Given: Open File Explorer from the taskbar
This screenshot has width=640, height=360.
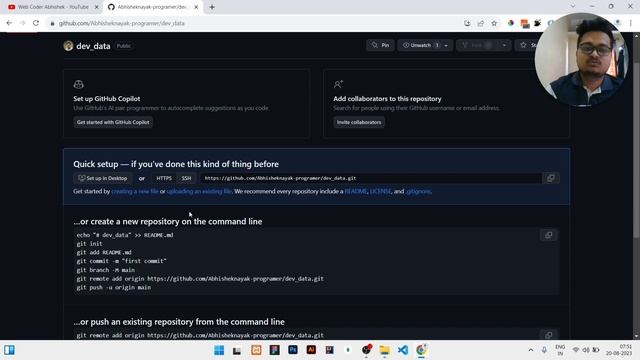Looking at the screenshot, I should [x=384, y=350].
